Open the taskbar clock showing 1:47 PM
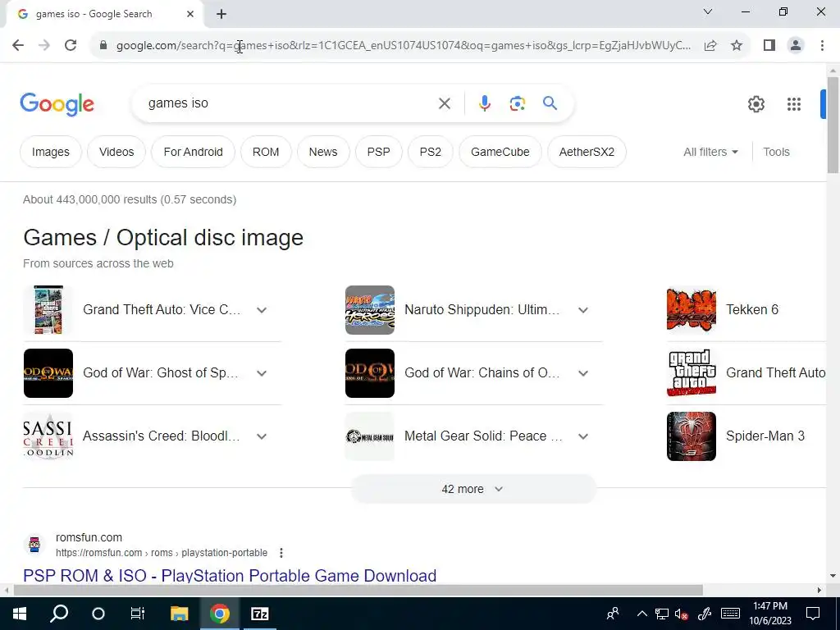840x630 pixels. (x=770, y=614)
